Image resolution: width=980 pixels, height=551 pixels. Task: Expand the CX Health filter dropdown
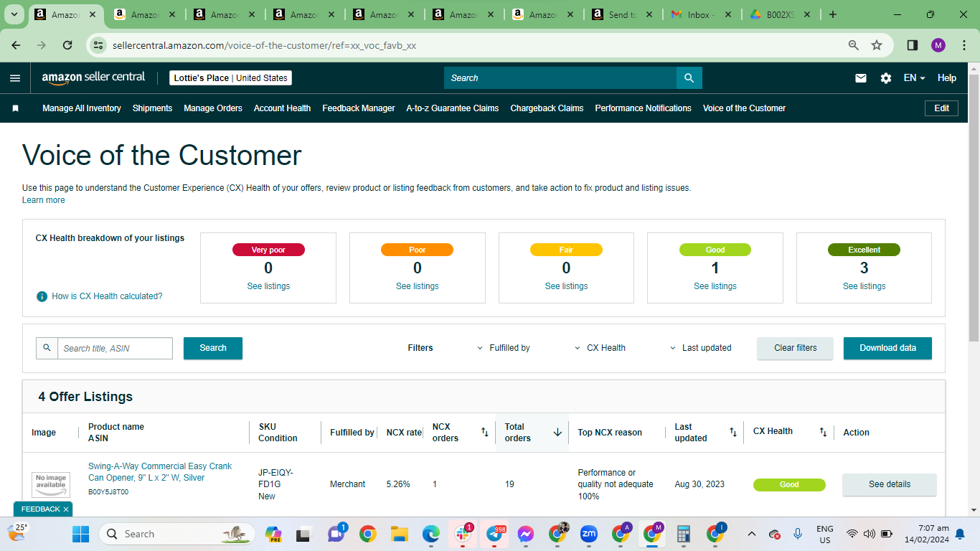pyautogui.click(x=600, y=348)
